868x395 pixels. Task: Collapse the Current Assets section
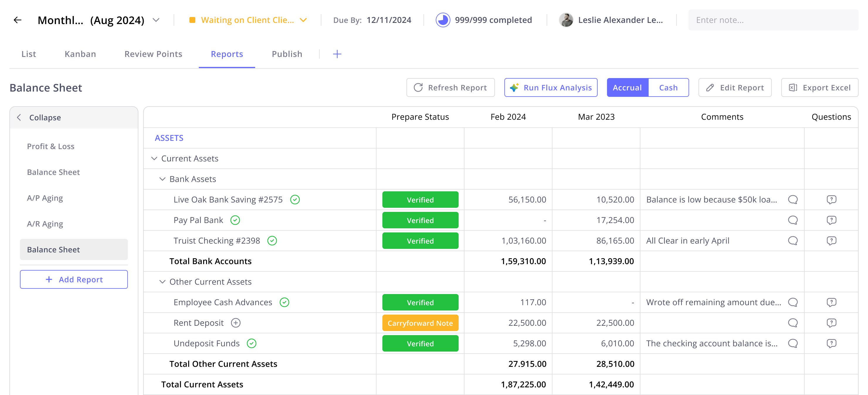[154, 158]
